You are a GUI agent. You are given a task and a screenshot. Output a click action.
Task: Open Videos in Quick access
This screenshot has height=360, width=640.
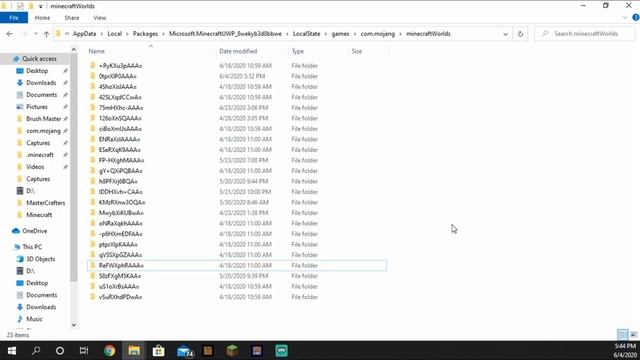[35, 167]
